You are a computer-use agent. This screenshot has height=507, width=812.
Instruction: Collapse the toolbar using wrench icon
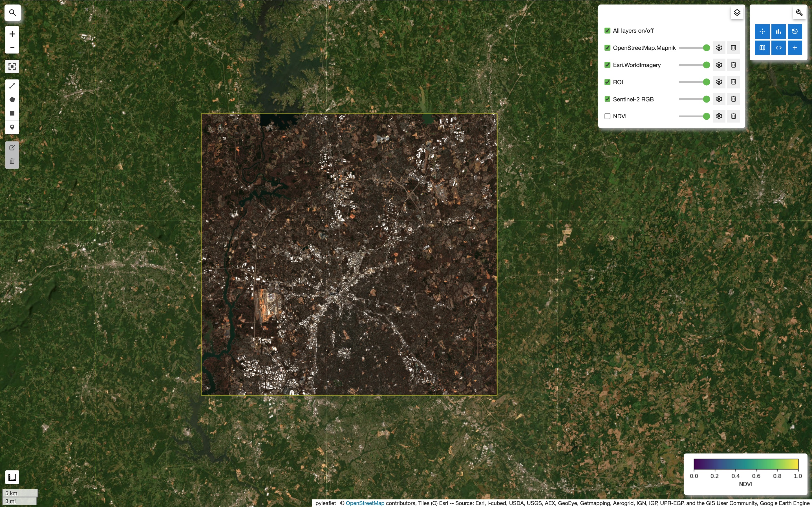[x=799, y=13]
